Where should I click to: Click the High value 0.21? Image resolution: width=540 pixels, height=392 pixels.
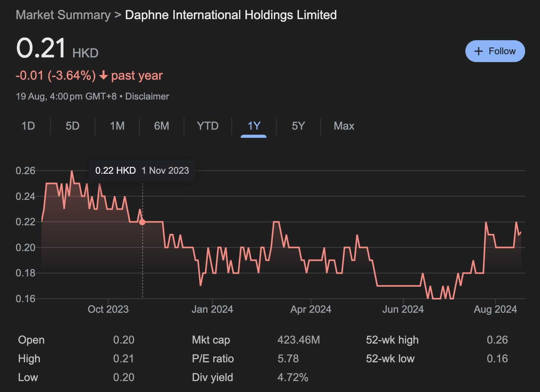(x=123, y=359)
